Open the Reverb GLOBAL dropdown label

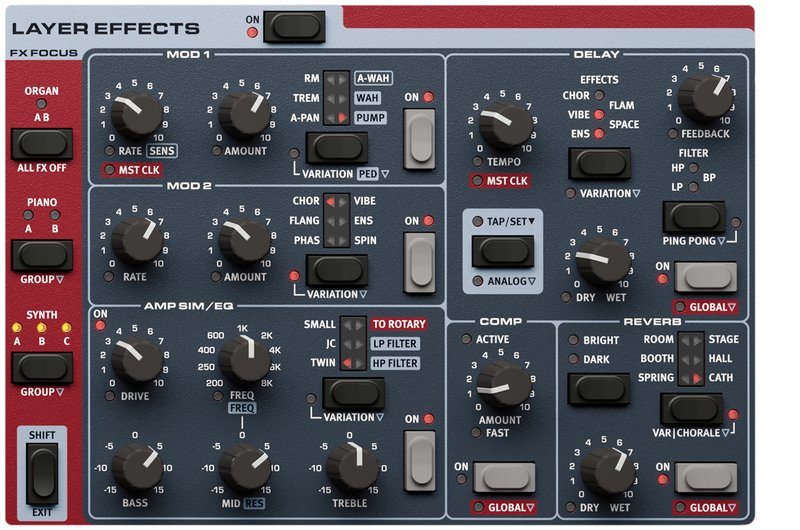point(706,508)
